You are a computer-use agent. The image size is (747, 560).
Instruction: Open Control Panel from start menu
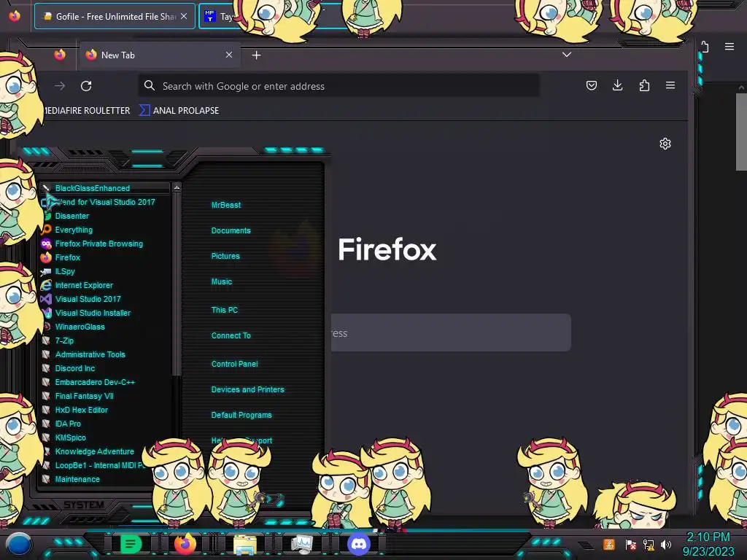tap(234, 363)
